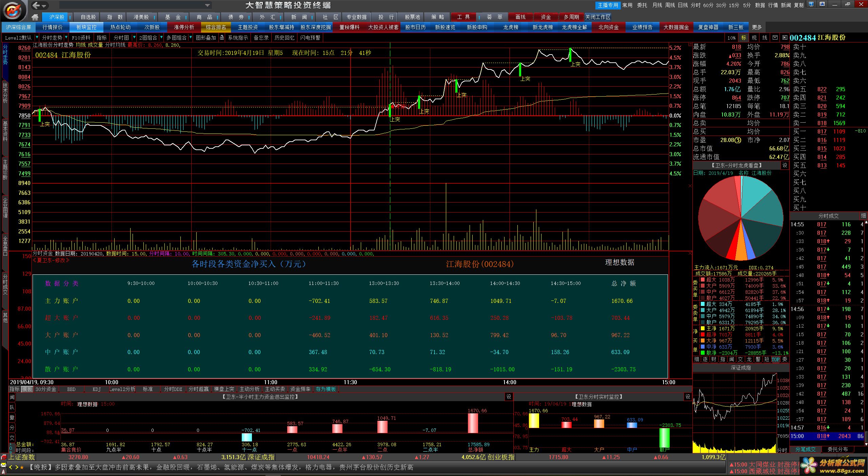Toggle the 标 display mode button

pos(744,38)
